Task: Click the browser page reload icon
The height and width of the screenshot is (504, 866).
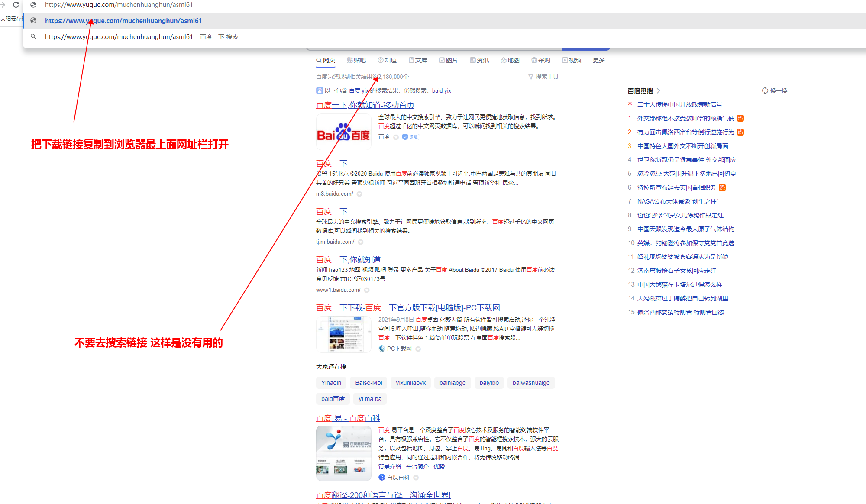Action: pos(16,5)
